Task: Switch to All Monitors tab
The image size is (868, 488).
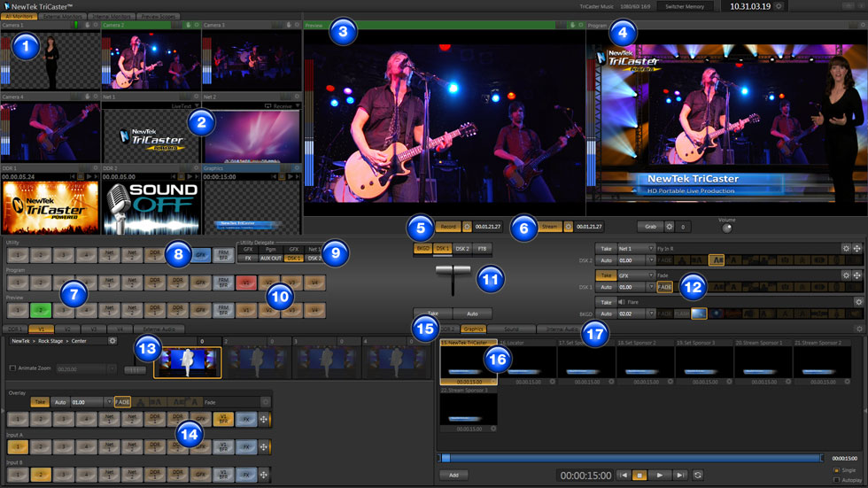Action: point(19,17)
